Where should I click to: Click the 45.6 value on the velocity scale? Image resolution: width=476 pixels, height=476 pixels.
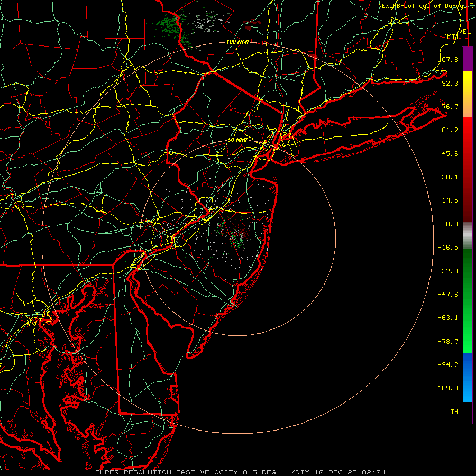pos(450,153)
